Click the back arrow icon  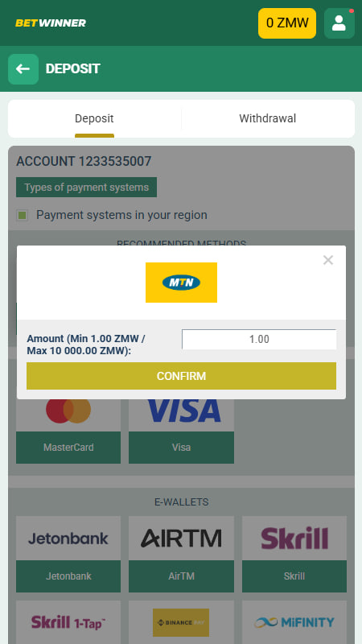(x=23, y=69)
